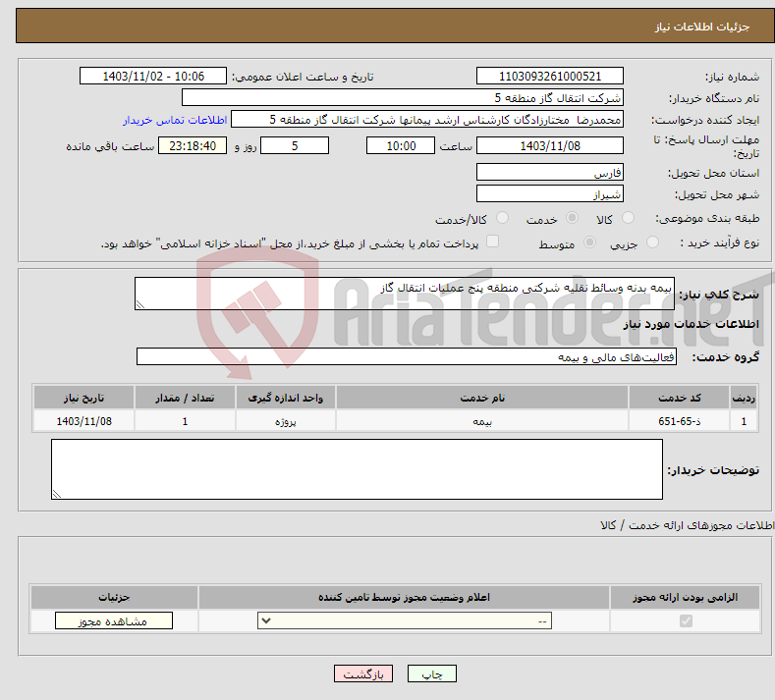
Task: Select the خدمت radio button
Action: 572,218
